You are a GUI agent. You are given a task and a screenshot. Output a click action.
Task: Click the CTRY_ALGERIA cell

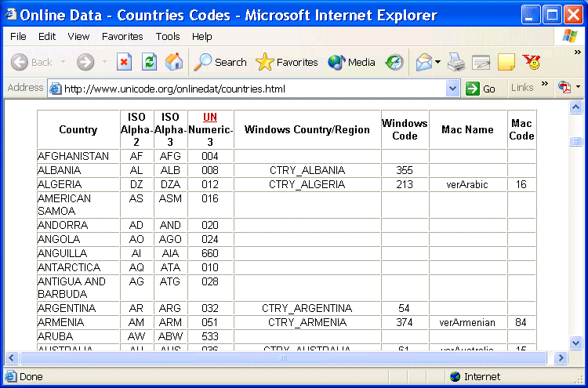pyautogui.click(x=307, y=184)
